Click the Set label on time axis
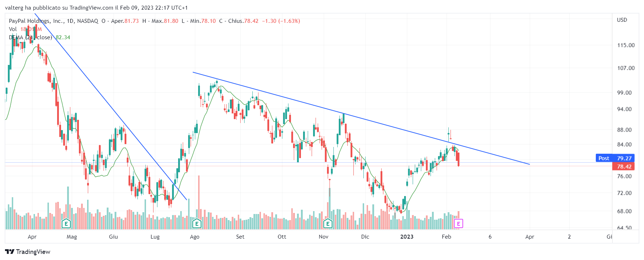Screen dimensions: 644x260 (240, 237)
